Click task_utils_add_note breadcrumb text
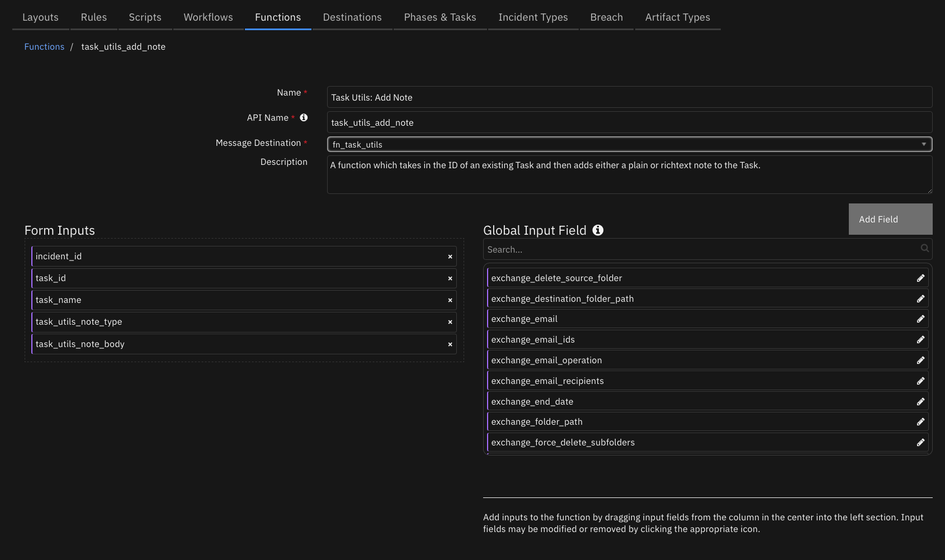The width and height of the screenshot is (945, 560). 124,47
